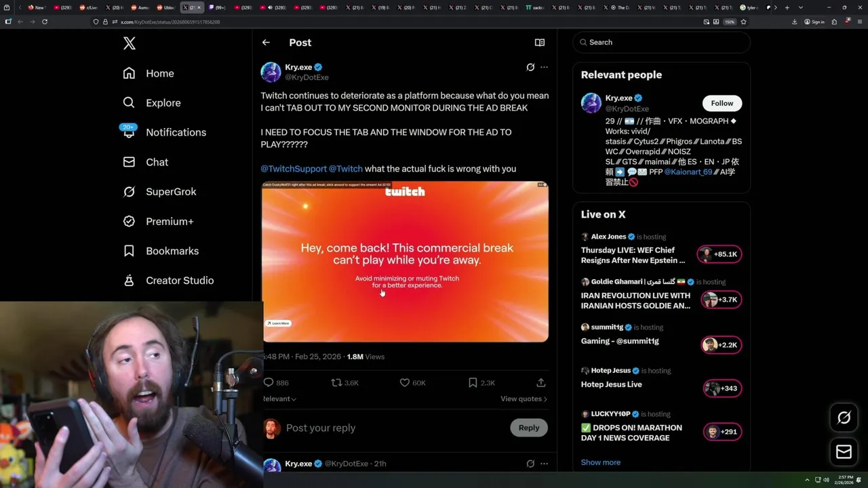The image size is (868, 488).
Task: Click the @Twitch mention link
Action: [346, 169]
